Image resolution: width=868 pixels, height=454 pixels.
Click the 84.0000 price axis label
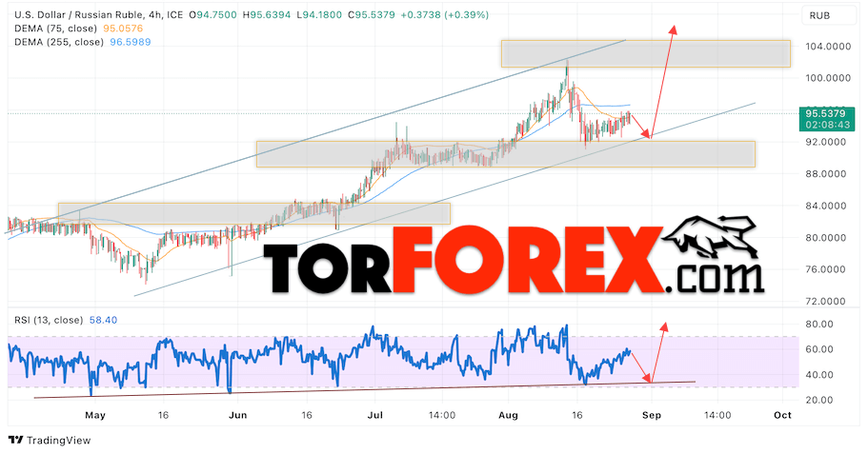(825, 206)
